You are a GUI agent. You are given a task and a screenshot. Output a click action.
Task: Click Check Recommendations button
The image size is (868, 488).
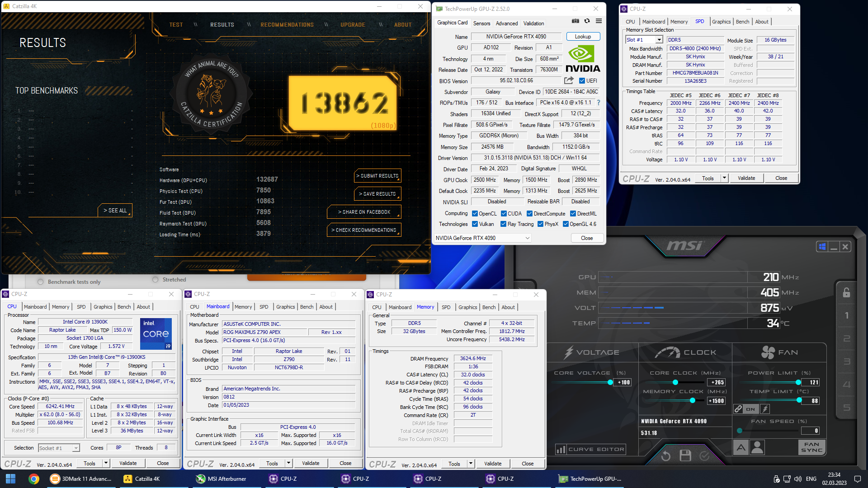click(x=364, y=230)
